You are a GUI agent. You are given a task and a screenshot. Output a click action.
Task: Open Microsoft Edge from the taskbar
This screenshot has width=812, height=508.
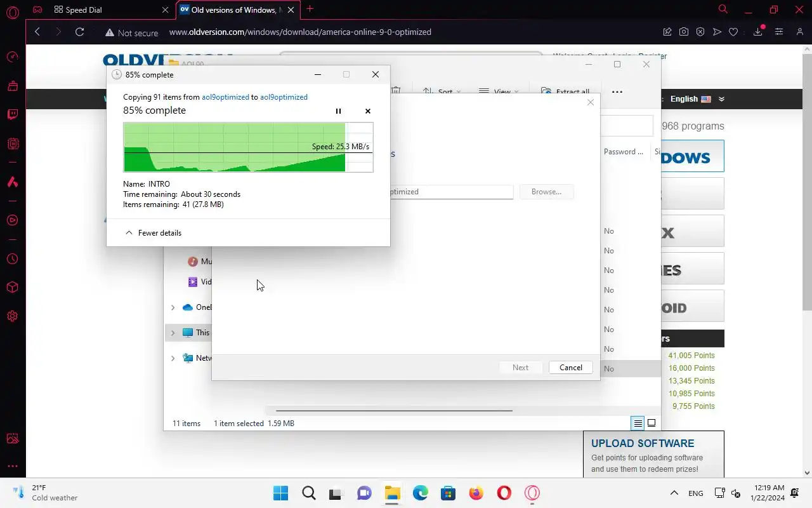(x=420, y=493)
